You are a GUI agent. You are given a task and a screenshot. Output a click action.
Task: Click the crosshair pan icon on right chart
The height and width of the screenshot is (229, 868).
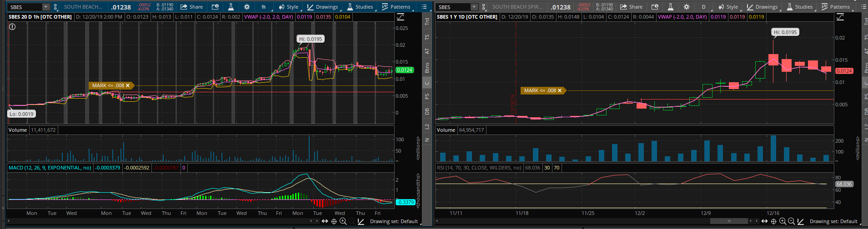[x=773, y=221]
